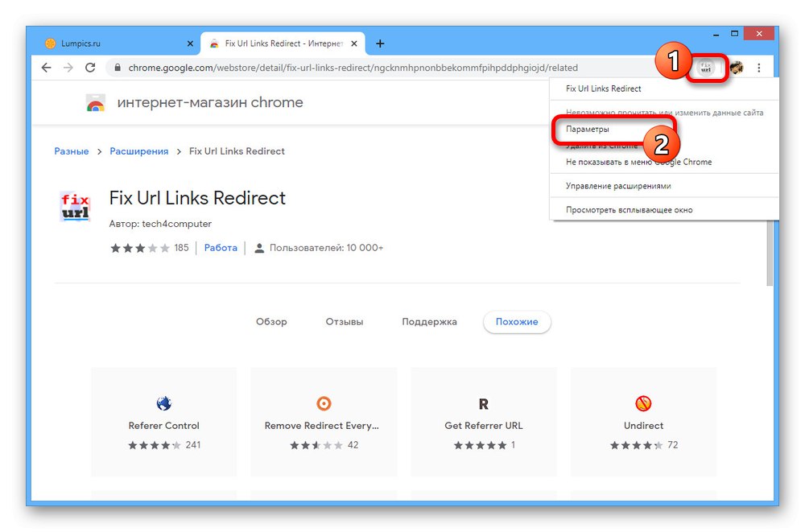Click the users person icon
805x532 pixels.
pyautogui.click(x=259, y=249)
